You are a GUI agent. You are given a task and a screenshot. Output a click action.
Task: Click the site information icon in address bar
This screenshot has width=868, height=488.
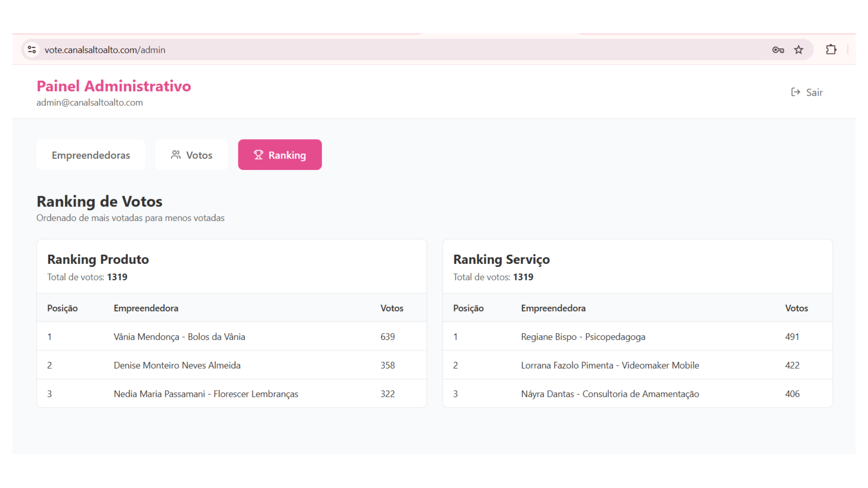coord(32,50)
